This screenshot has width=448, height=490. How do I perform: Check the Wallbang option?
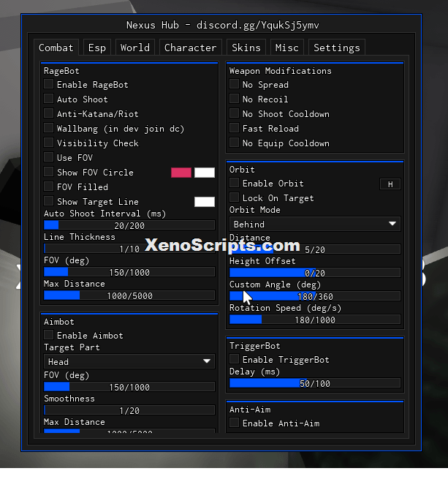[x=48, y=128]
